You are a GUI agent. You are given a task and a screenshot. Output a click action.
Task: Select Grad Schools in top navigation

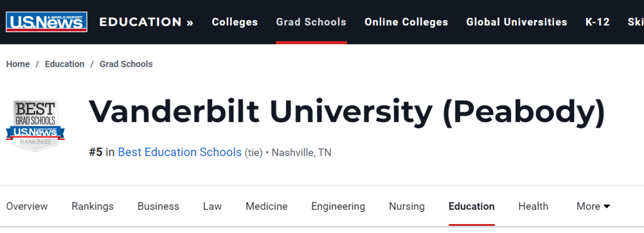click(311, 21)
